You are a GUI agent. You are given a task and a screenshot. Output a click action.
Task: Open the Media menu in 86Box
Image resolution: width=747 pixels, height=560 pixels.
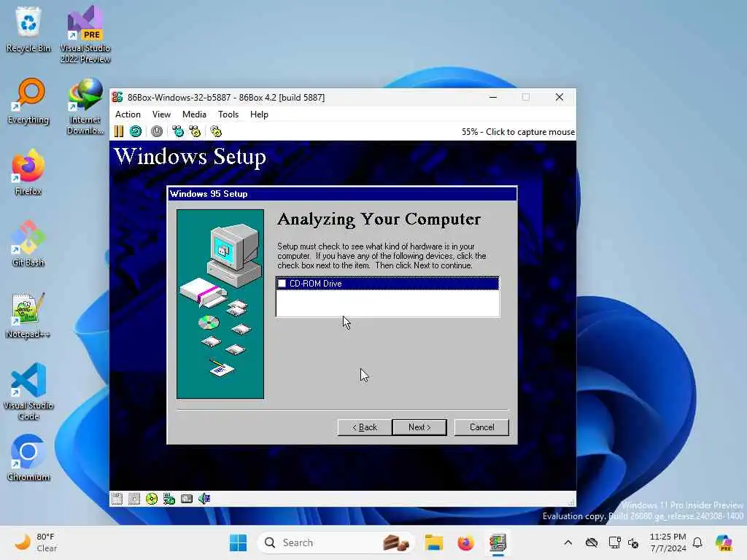[194, 114]
